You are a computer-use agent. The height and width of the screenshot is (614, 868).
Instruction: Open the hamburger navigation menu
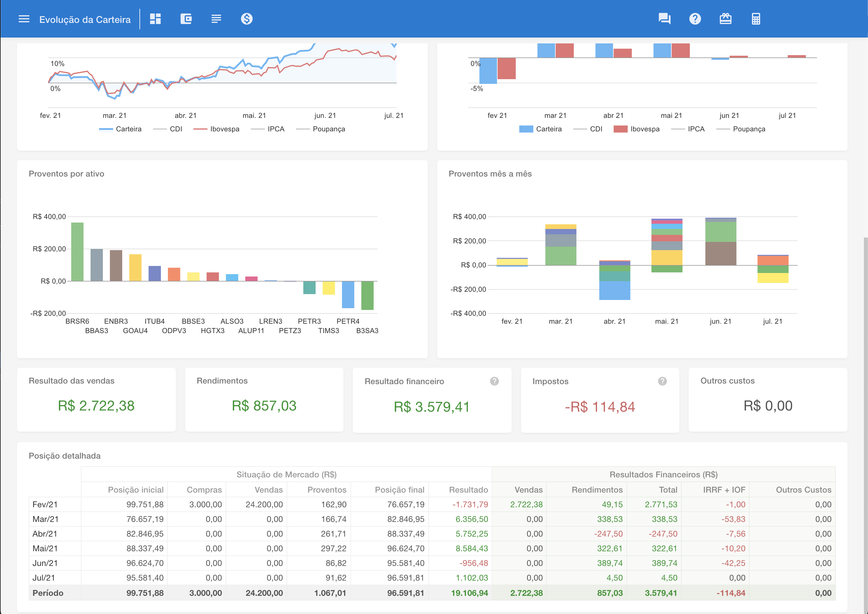click(24, 19)
